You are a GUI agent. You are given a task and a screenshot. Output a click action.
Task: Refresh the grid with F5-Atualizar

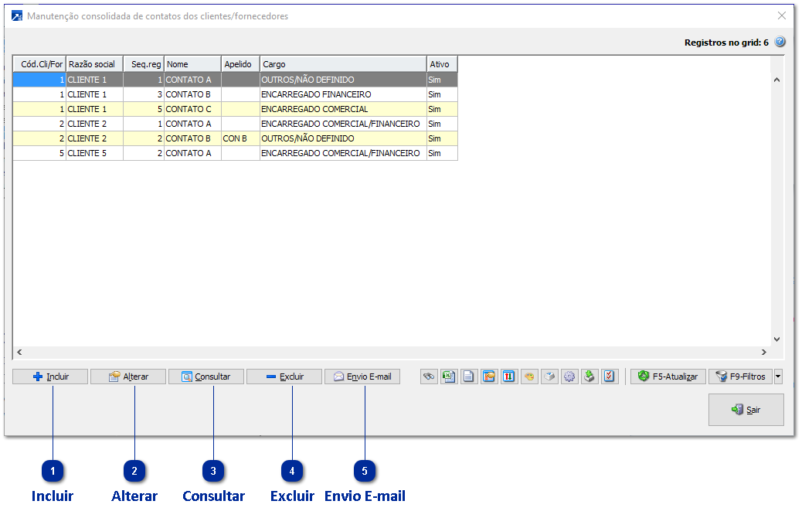pyautogui.click(x=668, y=377)
